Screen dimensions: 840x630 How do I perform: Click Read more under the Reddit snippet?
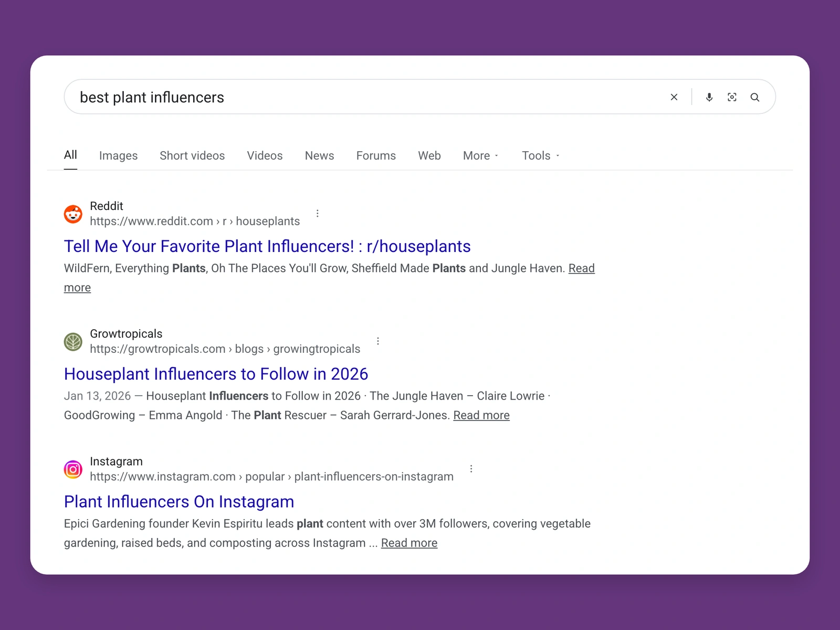click(581, 268)
